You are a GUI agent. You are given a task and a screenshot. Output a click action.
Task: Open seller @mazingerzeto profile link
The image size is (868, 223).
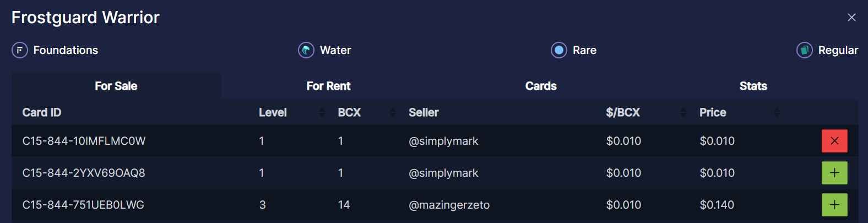[x=449, y=205]
